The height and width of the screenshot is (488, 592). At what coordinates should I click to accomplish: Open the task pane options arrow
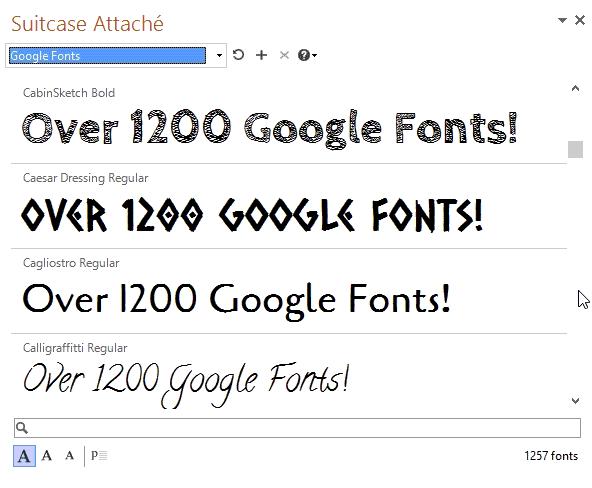562,20
